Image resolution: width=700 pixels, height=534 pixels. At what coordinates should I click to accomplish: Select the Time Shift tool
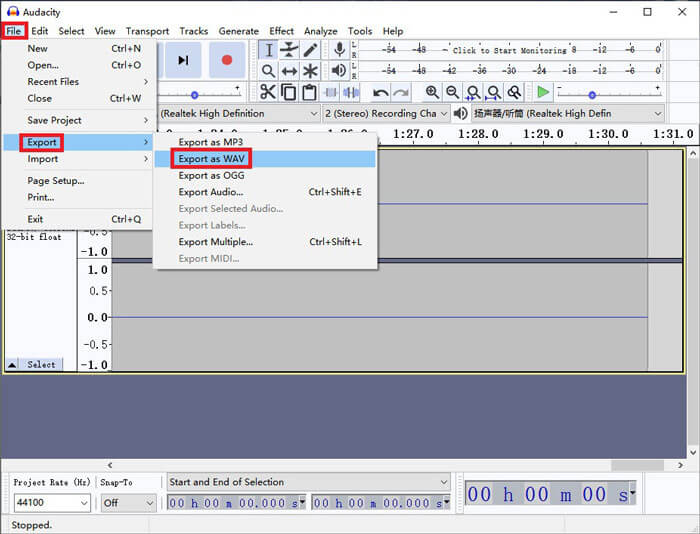[289, 71]
